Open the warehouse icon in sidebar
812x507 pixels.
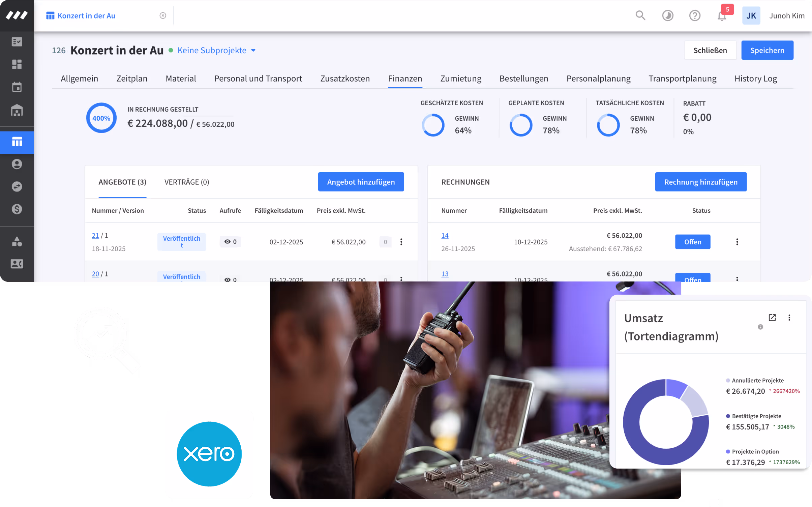[17, 110]
